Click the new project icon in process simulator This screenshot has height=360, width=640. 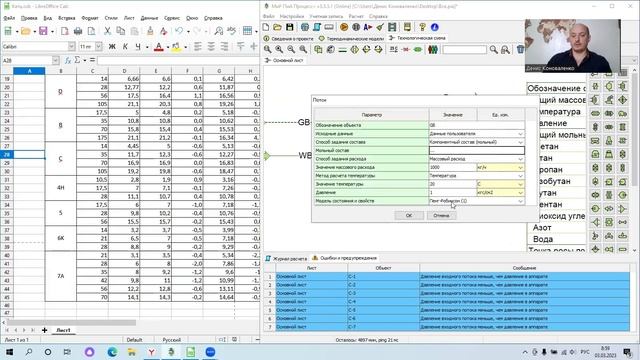(266, 27)
